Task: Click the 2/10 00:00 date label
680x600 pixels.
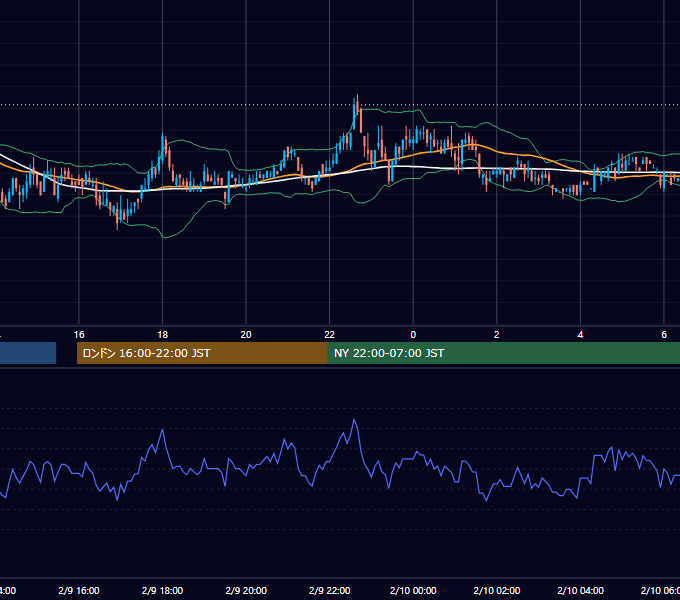Action: click(413, 590)
